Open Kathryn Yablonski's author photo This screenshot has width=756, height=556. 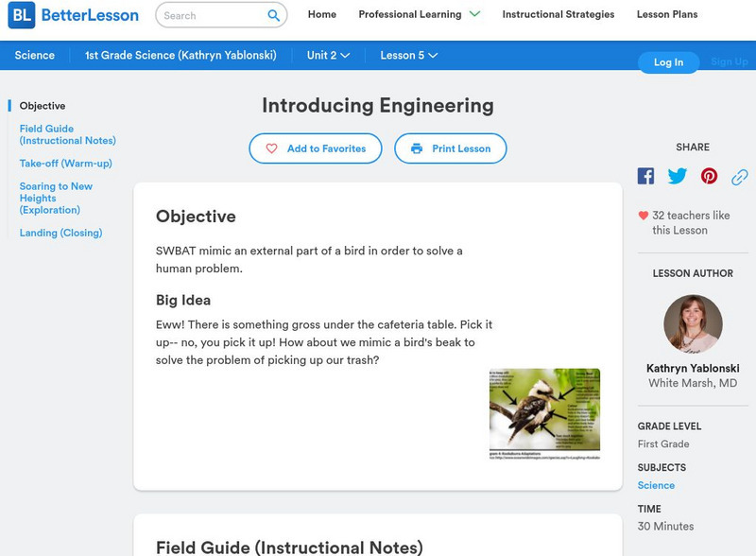pyautogui.click(x=693, y=324)
